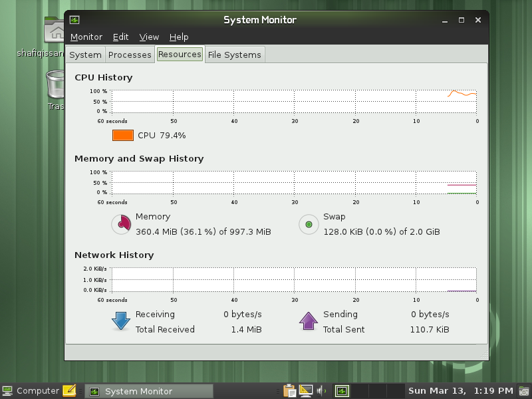This screenshot has width=532, height=399.
Task: Click the clipboard tray icon
Action: coord(290,391)
